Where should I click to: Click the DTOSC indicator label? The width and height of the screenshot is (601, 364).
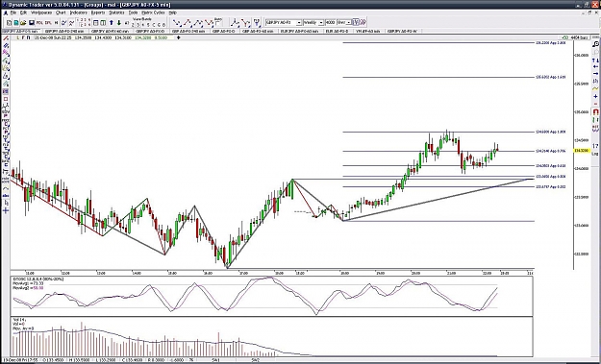38,279
